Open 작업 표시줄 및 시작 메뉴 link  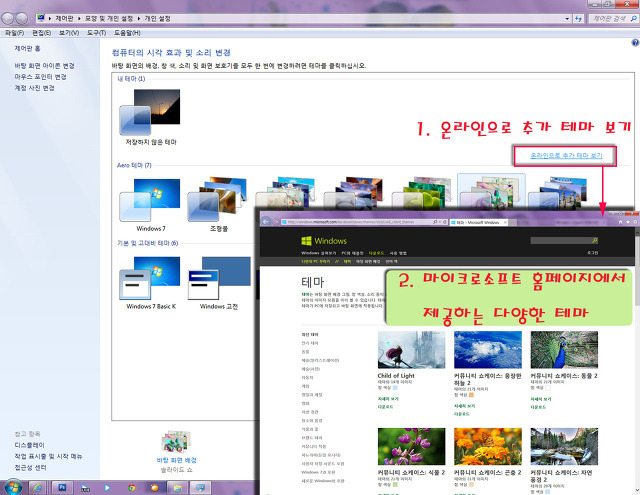[x=48, y=456]
